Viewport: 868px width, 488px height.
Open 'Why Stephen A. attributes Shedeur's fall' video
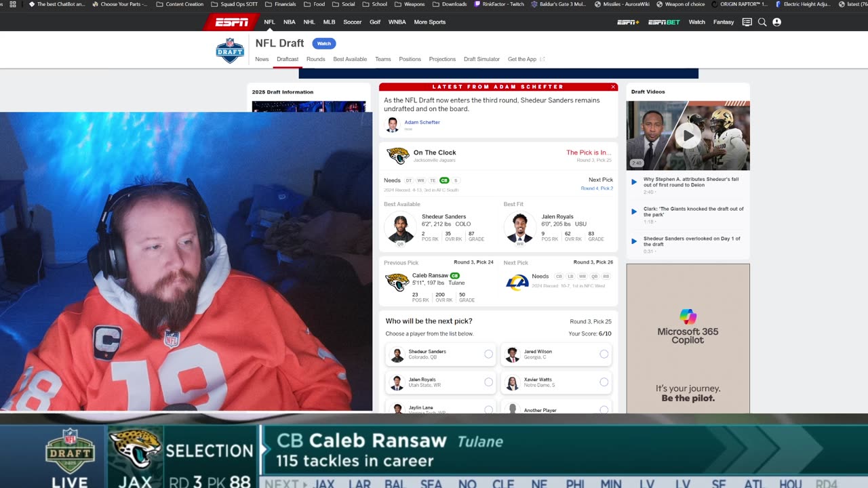(x=691, y=182)
